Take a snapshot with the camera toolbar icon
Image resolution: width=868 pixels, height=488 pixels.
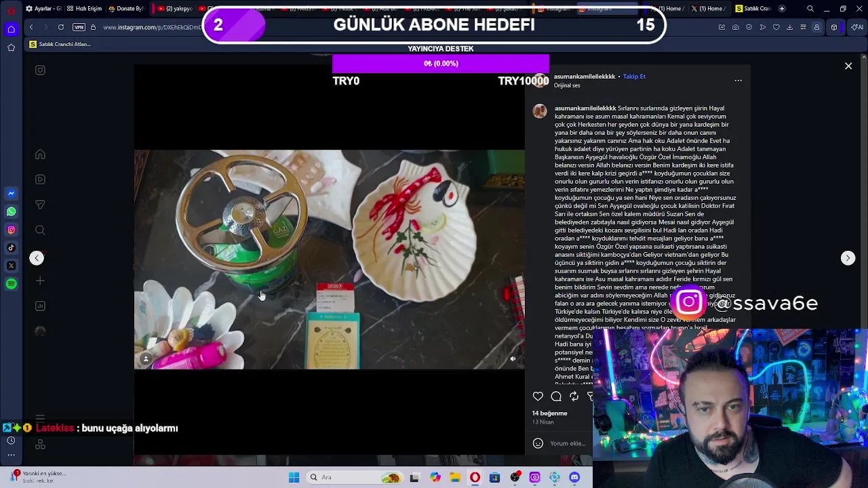pos(736,27)
